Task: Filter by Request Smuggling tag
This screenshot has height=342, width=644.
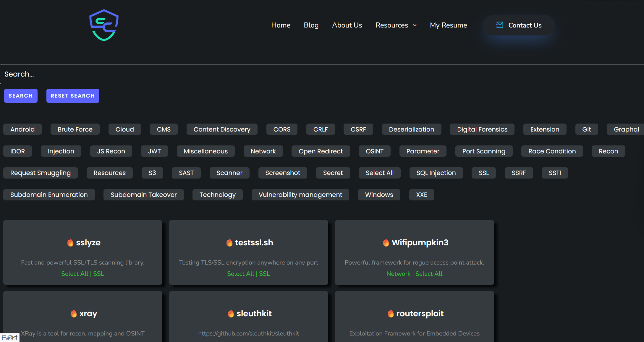Action: [41, 173]
